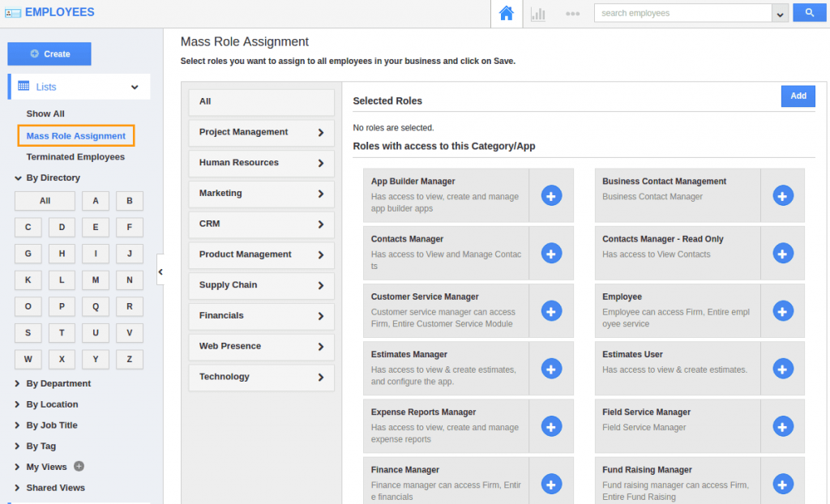Select the Human Resources category

(262, 163)
